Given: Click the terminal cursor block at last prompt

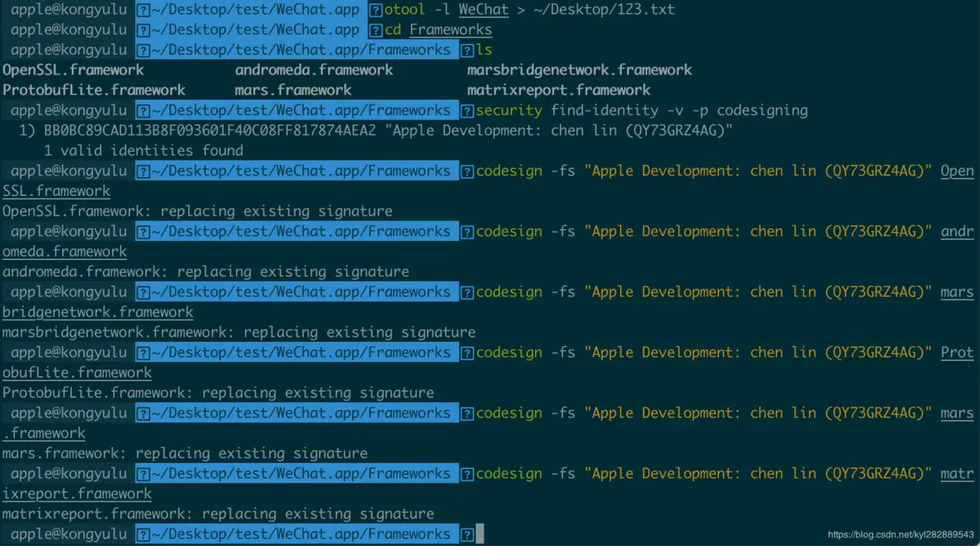Looking at the screenshot, I should [479, 534].
